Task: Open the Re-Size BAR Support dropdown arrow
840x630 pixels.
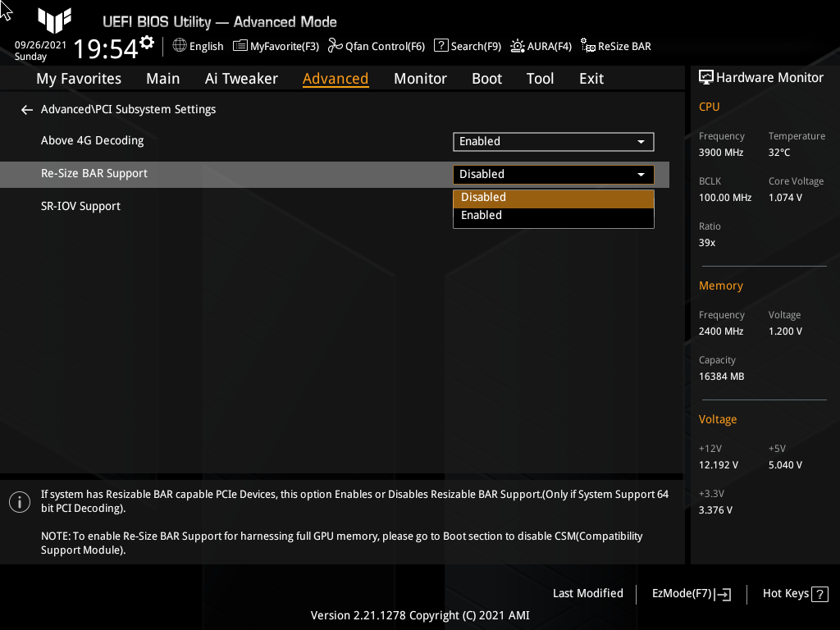Action: click(641, 174)
